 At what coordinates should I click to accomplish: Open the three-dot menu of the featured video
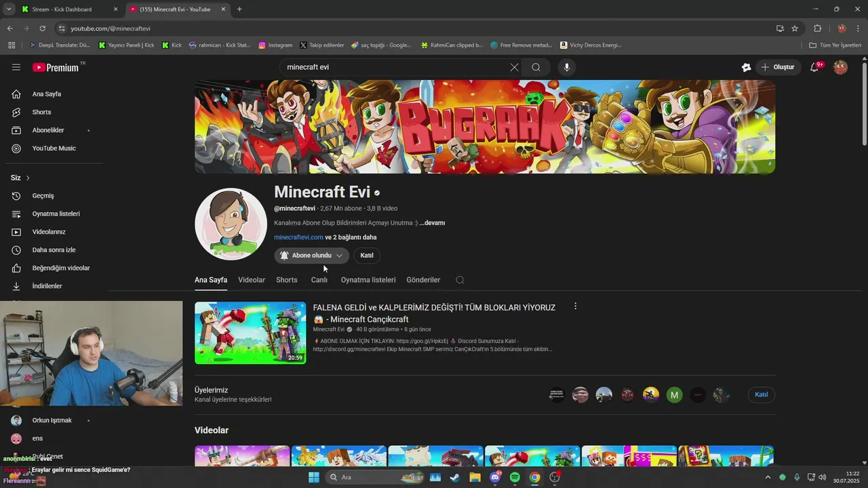[575, 306]
